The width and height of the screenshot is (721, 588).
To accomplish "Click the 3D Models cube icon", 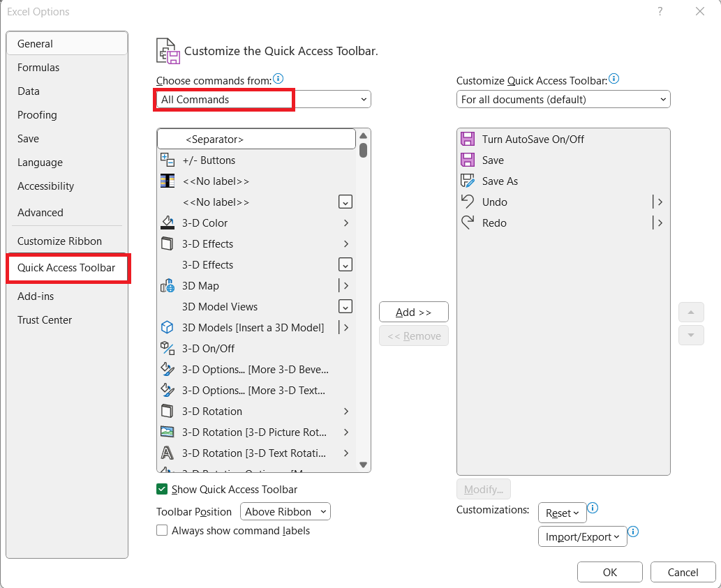I will (168, 328).
